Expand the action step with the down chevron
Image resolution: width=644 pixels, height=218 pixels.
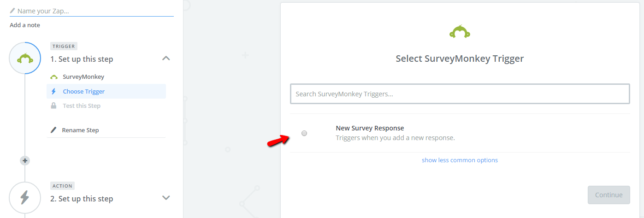[166, 198]
